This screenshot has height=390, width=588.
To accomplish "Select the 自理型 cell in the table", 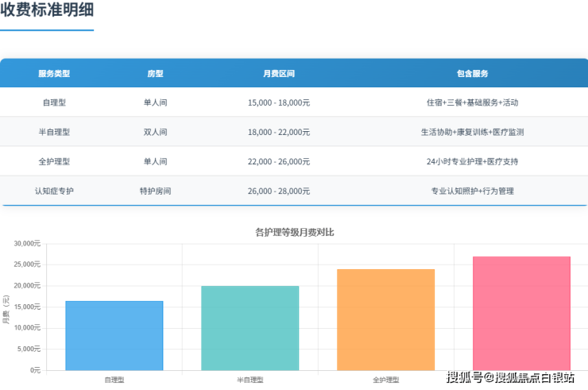I will click(54, 102).
